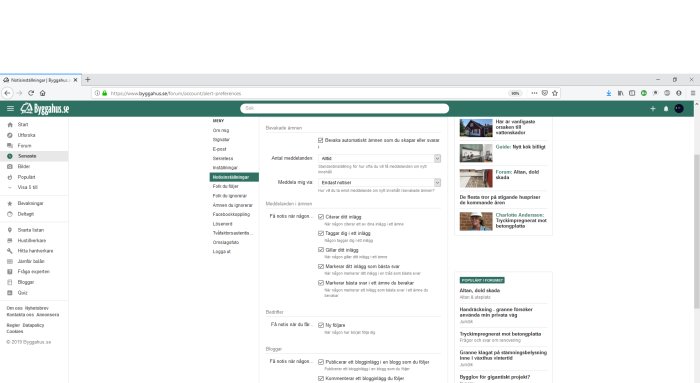
Task: Click the Hitta hantverkare wrench icon
Action: 10,251
